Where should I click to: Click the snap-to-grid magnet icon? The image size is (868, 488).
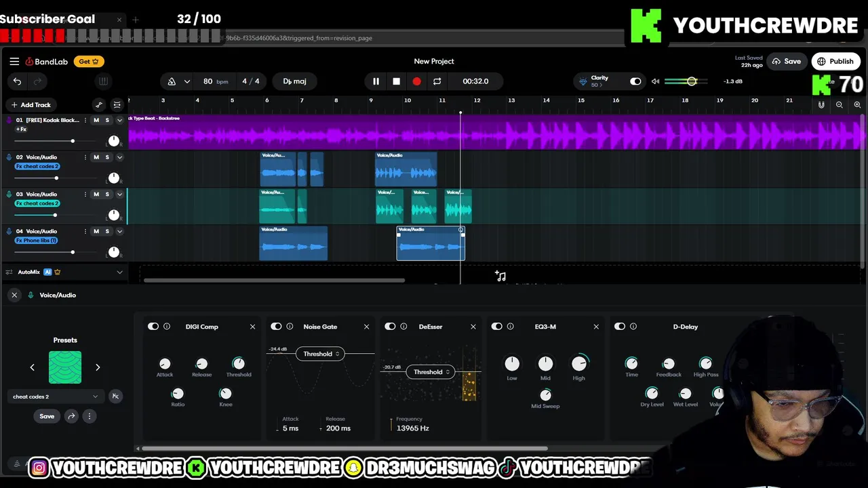click(821, 105)
